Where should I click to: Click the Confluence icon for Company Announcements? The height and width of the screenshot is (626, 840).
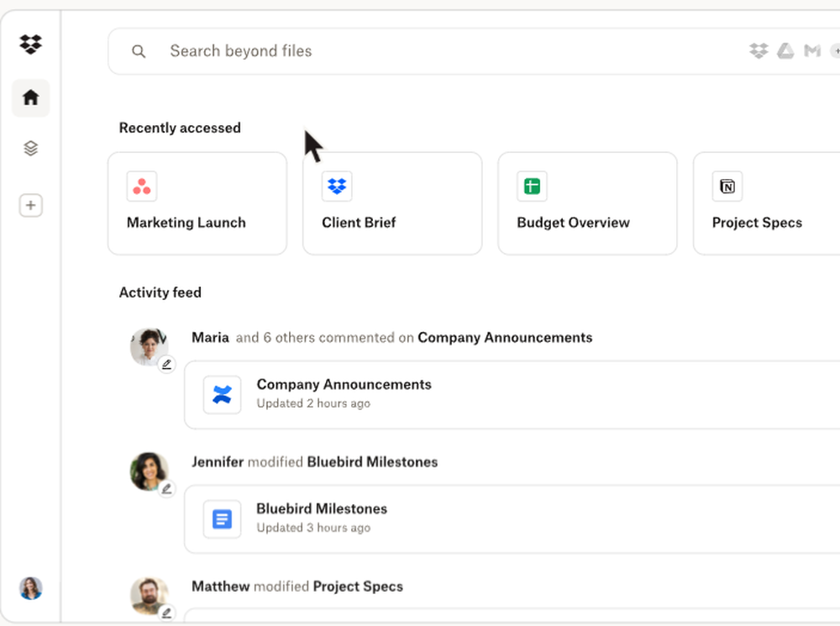(x=222, y=395)
